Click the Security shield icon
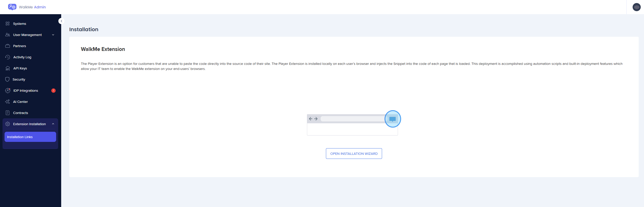644x207 pixels. click(x=7, y=79)
